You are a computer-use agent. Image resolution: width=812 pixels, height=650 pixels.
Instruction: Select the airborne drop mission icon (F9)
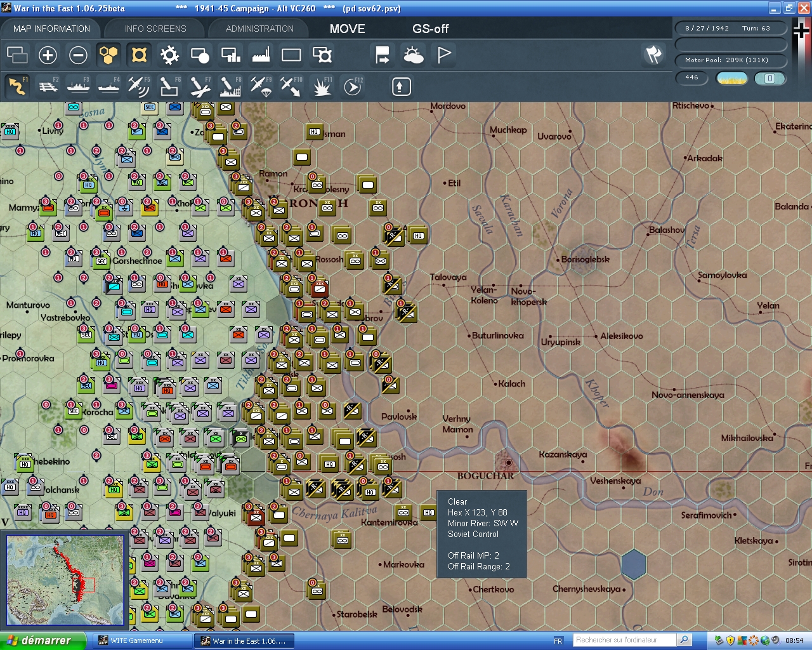pyautogui.click(x=261, y=86)
